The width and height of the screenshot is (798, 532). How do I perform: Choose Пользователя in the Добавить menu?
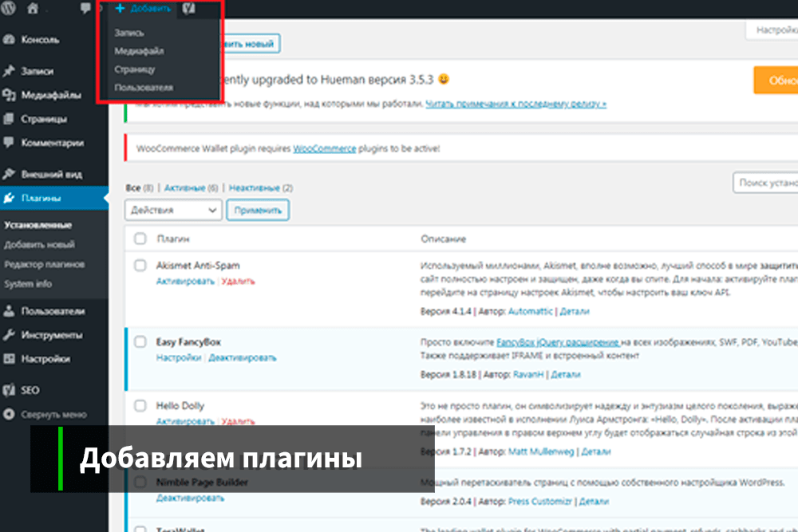(144, 88)
